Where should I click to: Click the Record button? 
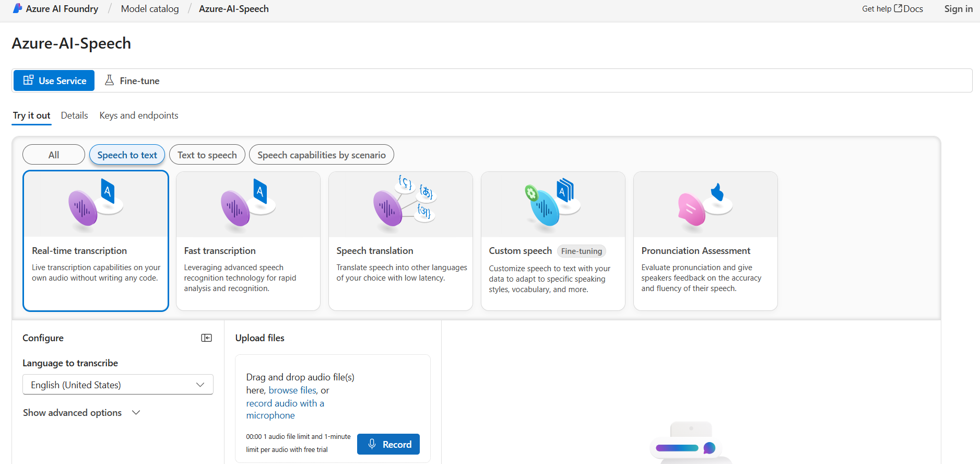click(388, 444)
